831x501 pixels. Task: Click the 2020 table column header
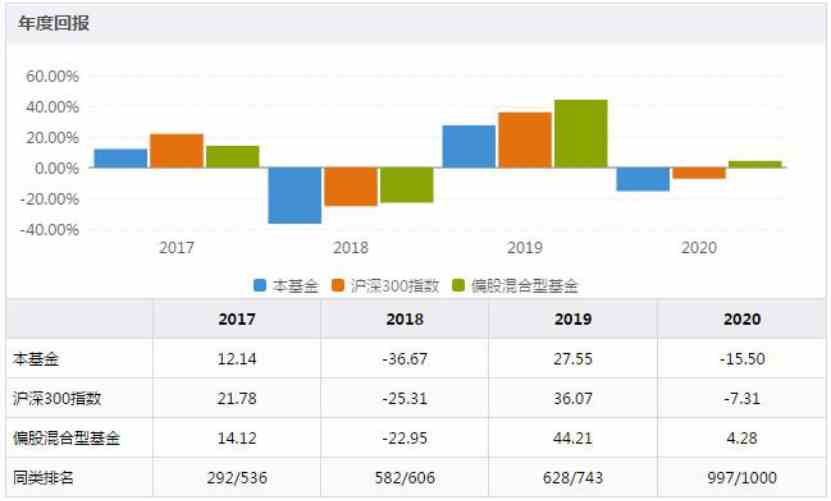(x=742, y=319)
